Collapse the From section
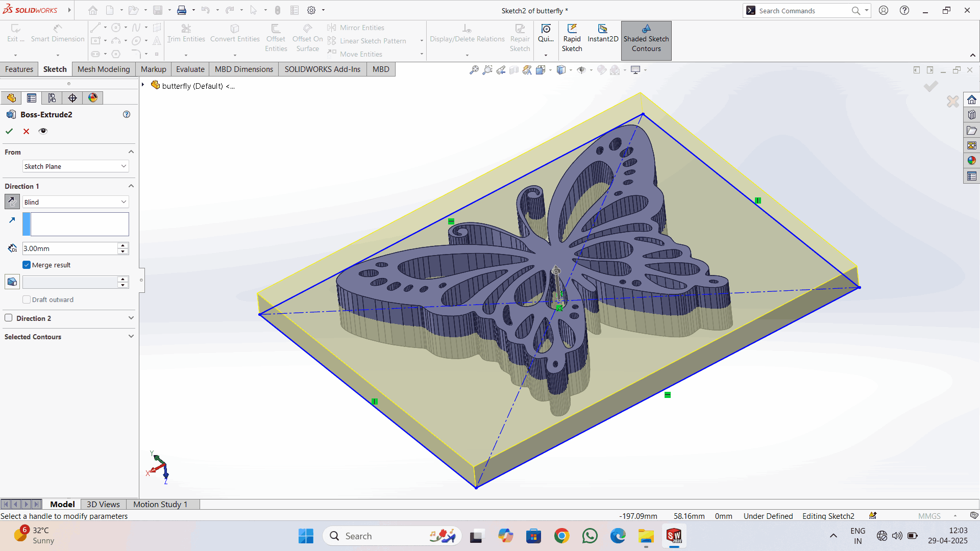 [x=131, y=152]
